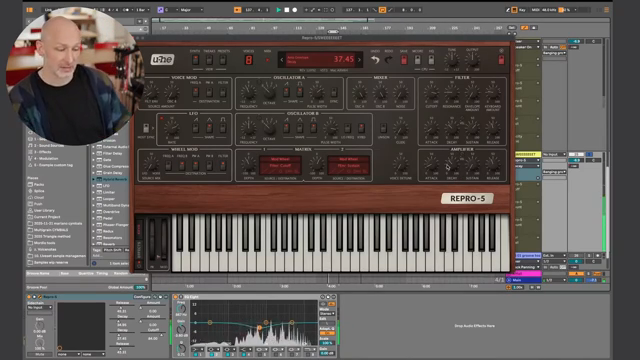Click the Amplifier DECAY knob

coord(451,165)
